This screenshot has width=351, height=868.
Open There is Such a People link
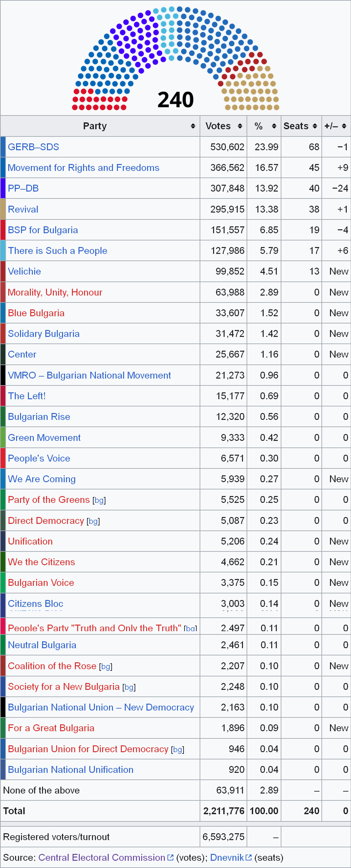[57, 251]
